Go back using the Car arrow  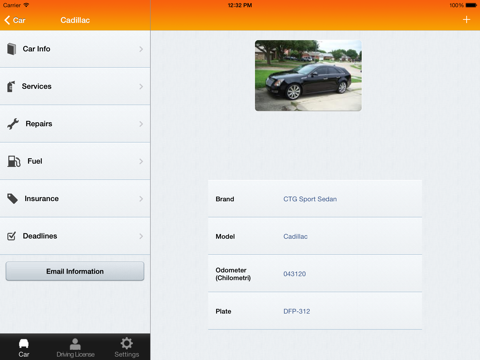pyautogui.click(x=15, y=20)
